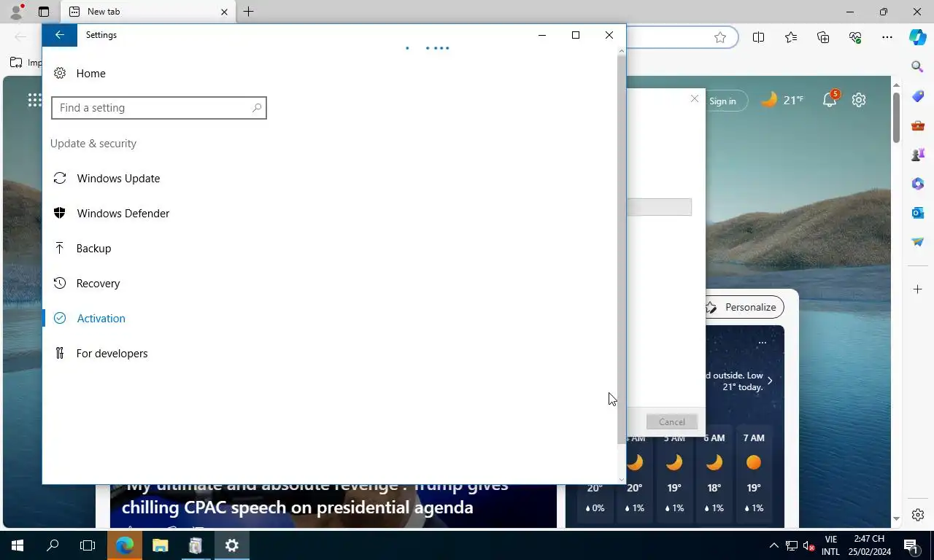This screenshot has height=560, width=934.
Task: Click the magnifier icon in Find a setting
Action: pyautogui.click(x=257, y=108)
